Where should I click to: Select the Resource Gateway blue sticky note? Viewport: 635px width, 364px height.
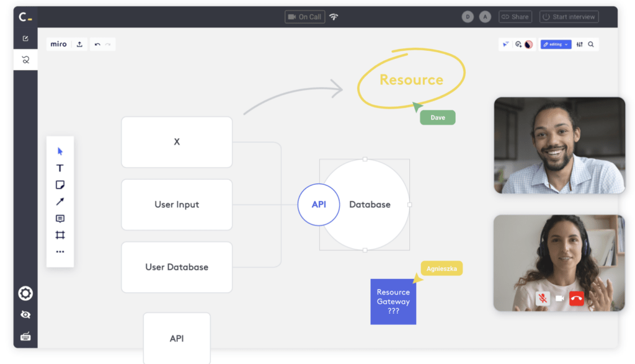[x=393, y=301]
